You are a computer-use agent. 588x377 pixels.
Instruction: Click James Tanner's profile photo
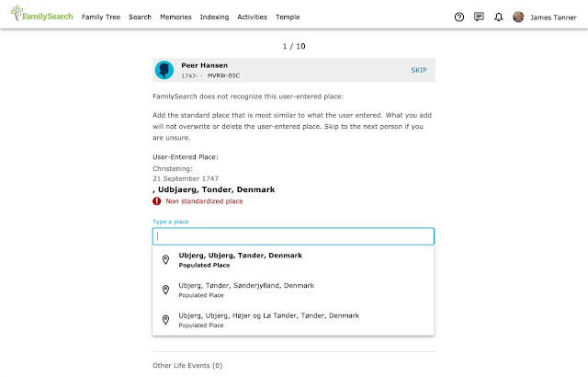518,17
